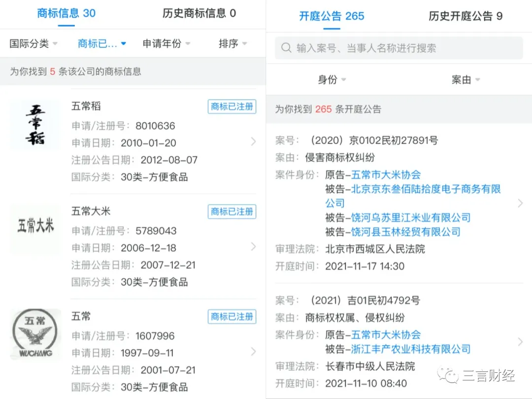Select text 为你找到 5 条该公司的商标信息
Image resolution: width=532 pixels, height=399 pixels.
click(x=75, y=72)
